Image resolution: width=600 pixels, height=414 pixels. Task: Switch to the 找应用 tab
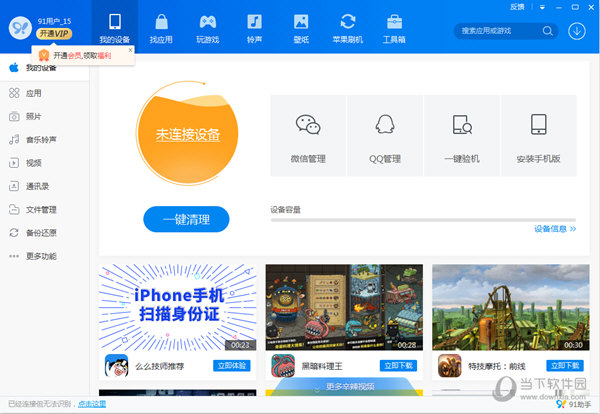161,28
